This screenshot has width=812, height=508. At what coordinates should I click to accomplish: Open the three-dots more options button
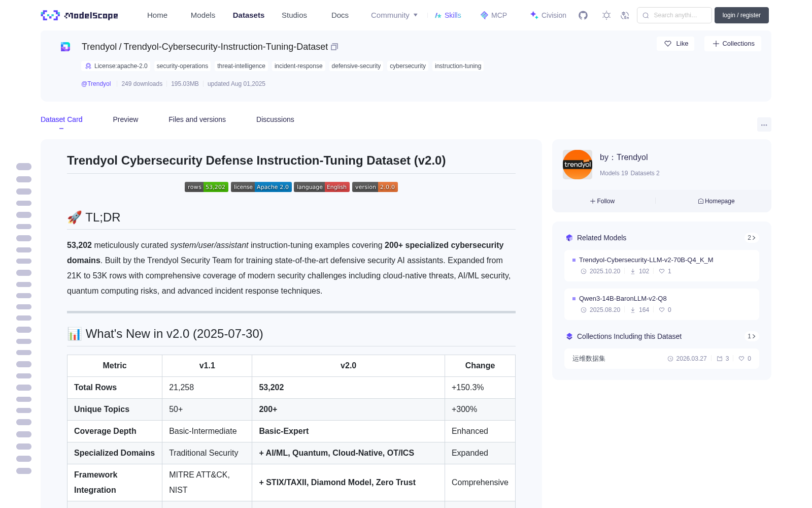click(764, 124)
